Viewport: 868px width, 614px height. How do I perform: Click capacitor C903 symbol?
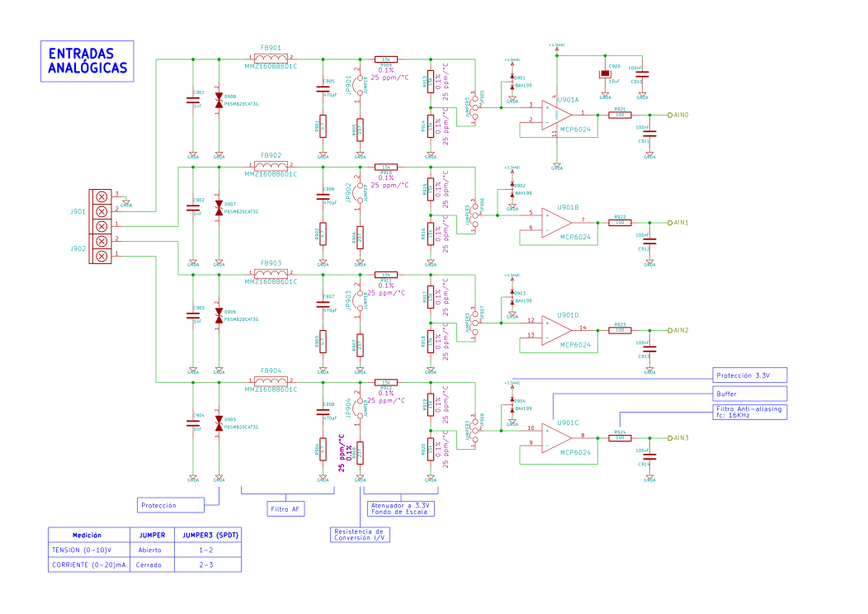click(x=193, y=315)
